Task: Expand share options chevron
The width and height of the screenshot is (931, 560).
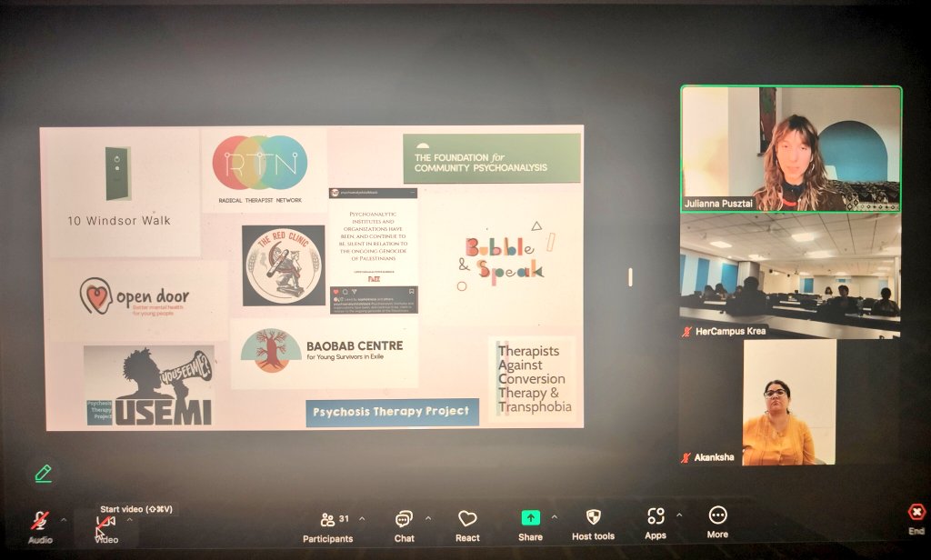Action: [x=555, y=517]
